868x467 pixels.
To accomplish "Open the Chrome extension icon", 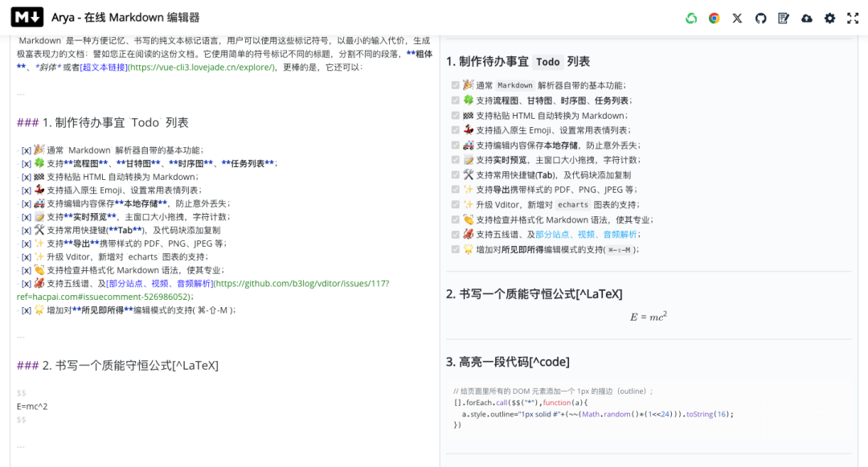I will pyautogui.click(x=714, y=18).
